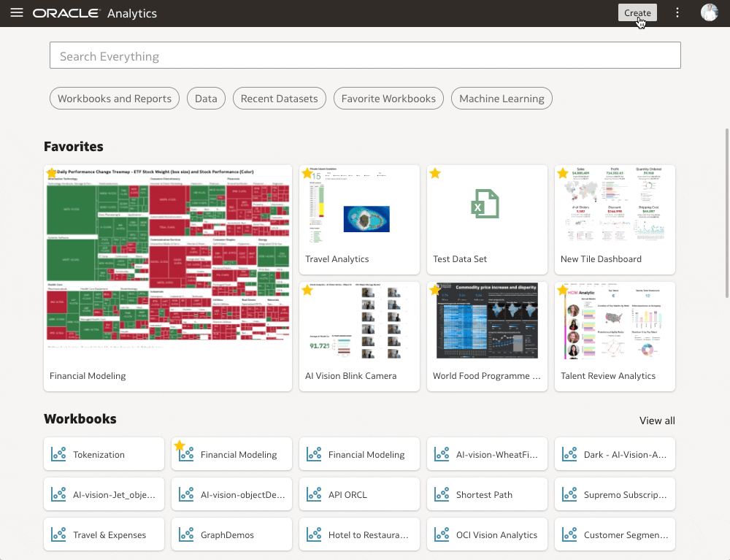This screenshot has width=730, height=560.
Task: Click the Dark - AI-Vision-A... workbook icon
Action: point(569,454)
